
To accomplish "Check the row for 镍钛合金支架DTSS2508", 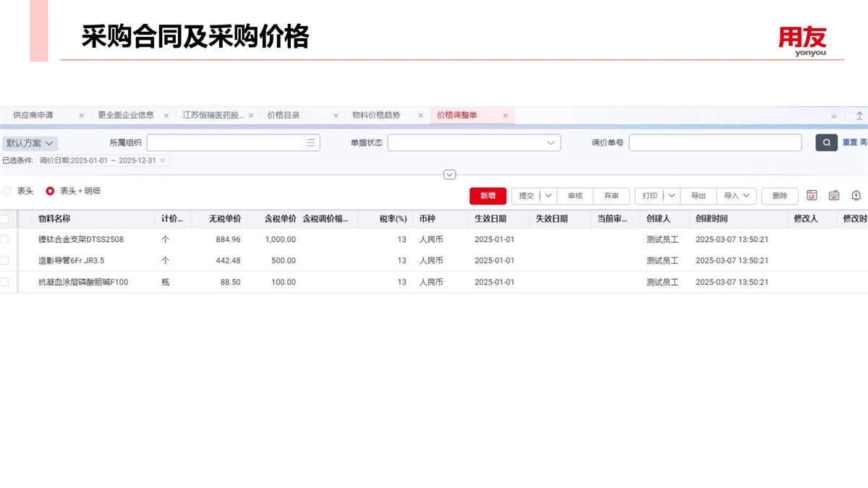I will click(x=4, y=239).
